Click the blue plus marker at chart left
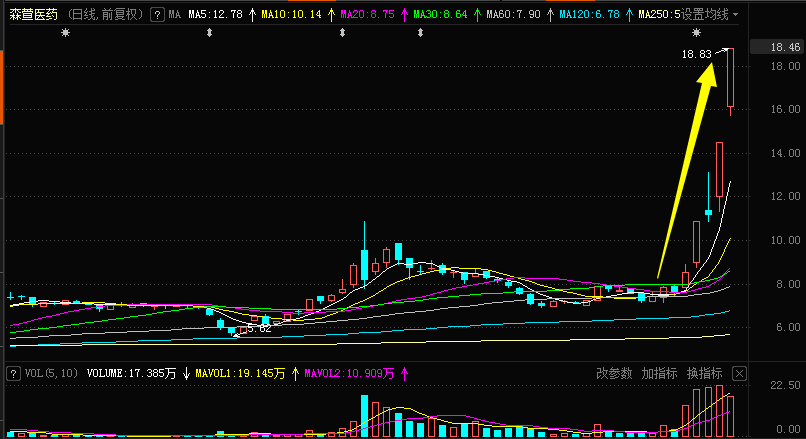The image size is (806, 439). click(11, 297)
